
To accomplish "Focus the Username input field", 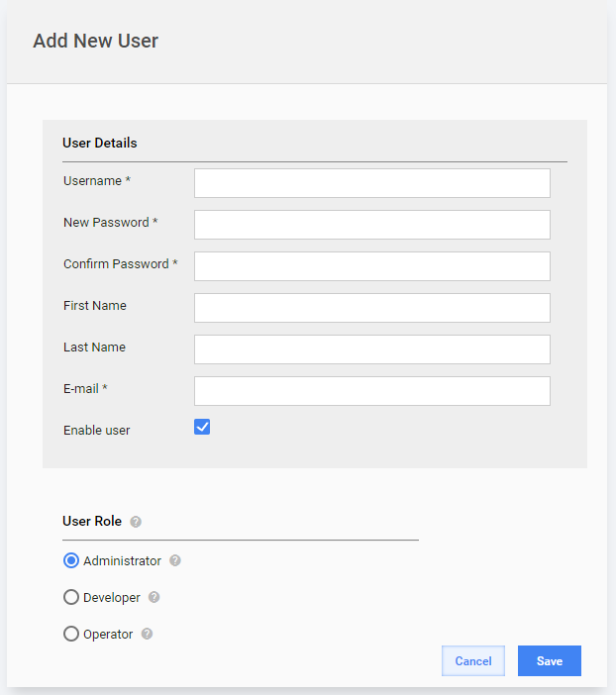I will tap(372, 183).
